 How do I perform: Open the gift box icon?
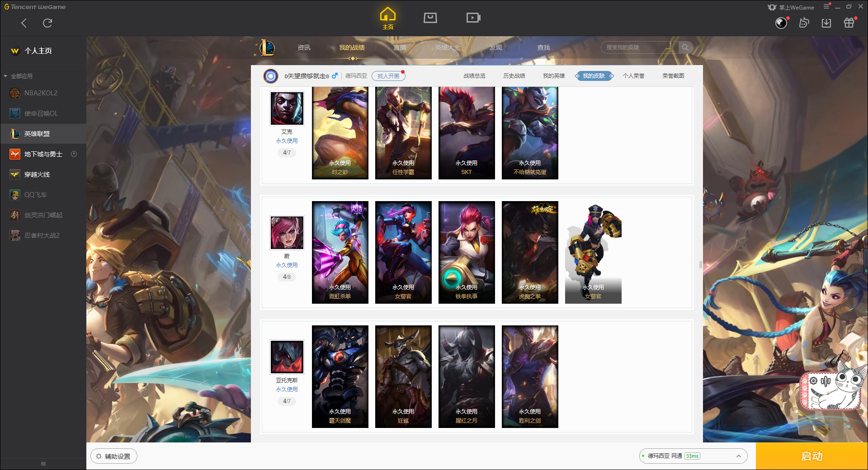pos(849,23)
